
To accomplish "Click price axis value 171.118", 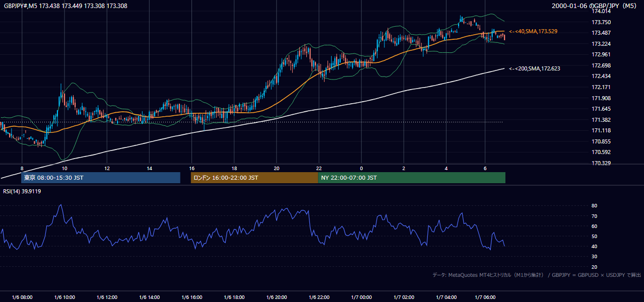I will [x=601, y=130].
